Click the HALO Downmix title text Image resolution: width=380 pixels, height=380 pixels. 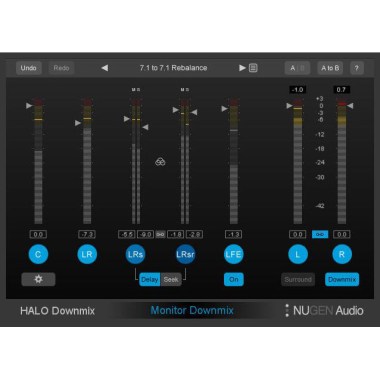pos(57,311)
